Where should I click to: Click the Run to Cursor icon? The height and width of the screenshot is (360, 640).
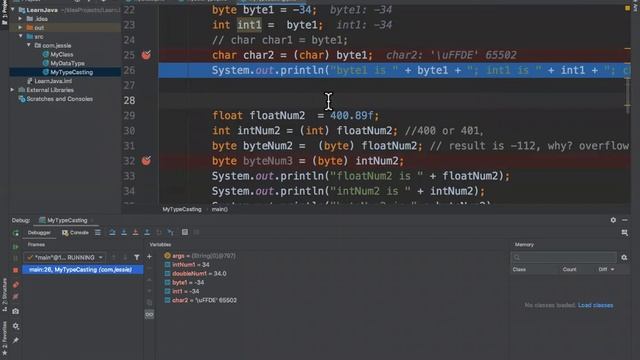click(x=171, y=232)
